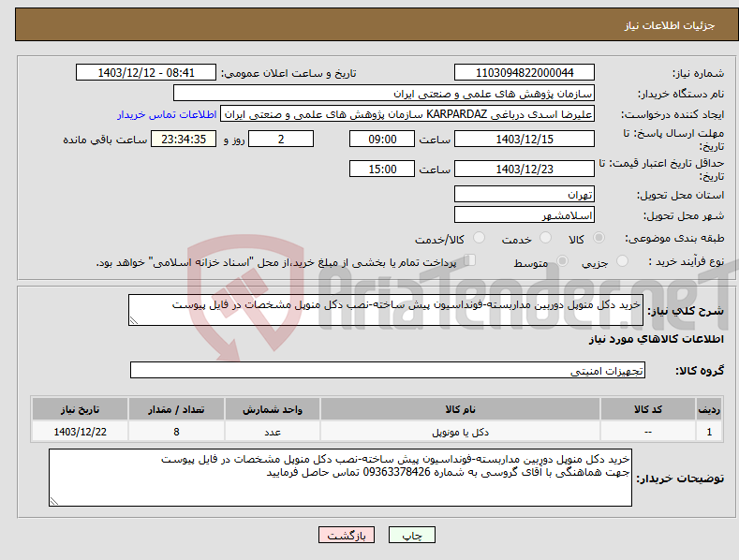Click the item name cell دکل یا مونوپل
The height and width of the screenshot is (560, 739).
coord(460,432)
